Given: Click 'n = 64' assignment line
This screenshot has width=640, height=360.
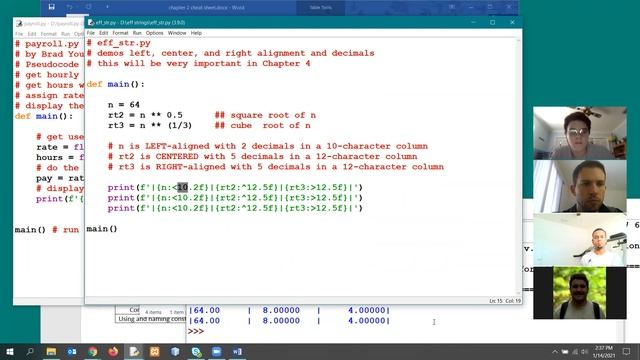Looking at the screenshot, I should pos(124,105).
